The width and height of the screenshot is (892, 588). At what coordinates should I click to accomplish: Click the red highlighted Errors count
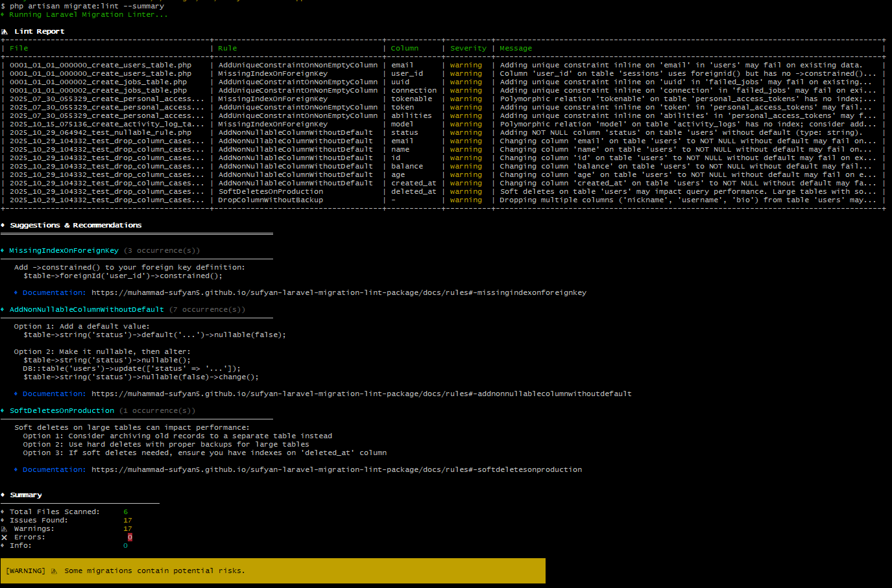pyautogui.click(x=130, y=537)
